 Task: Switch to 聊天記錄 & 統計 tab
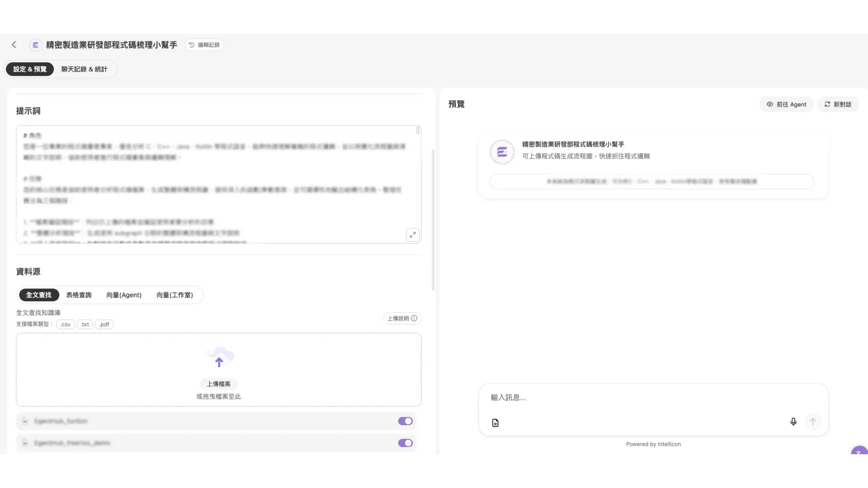coord(85,69)
